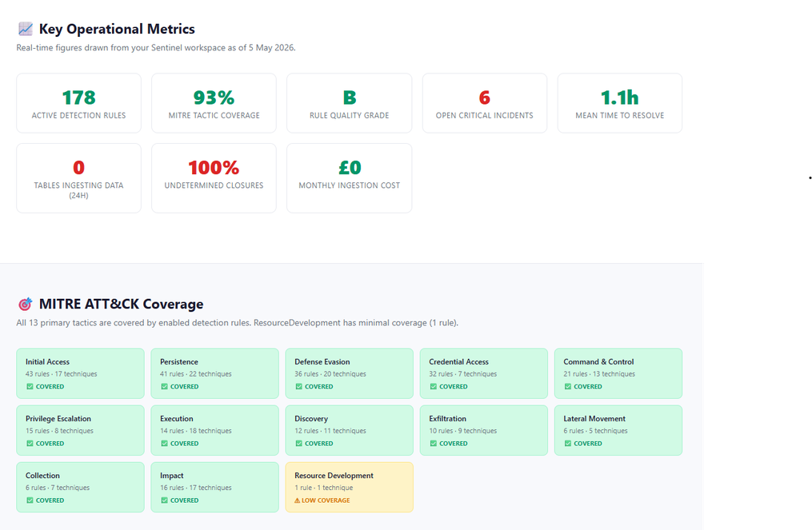View the Open Critical Incidents card
Screen dimensions: 812x530
click(x=485, y=103)
